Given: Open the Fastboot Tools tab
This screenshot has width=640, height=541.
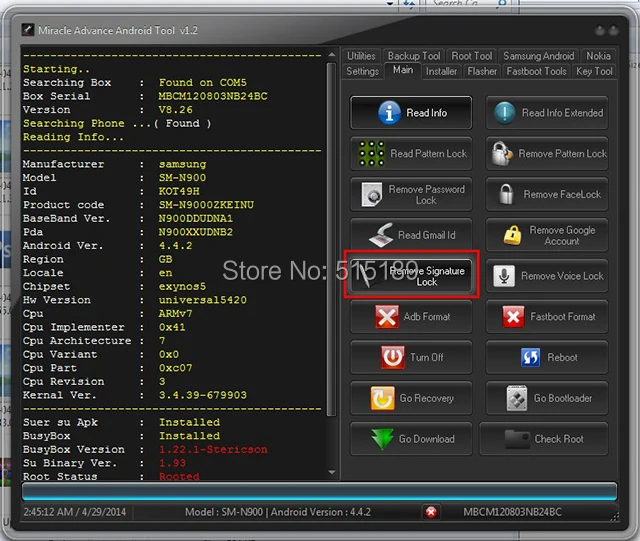Looking at the screenshot, I should pyautogui.click(x=536, y=71).
